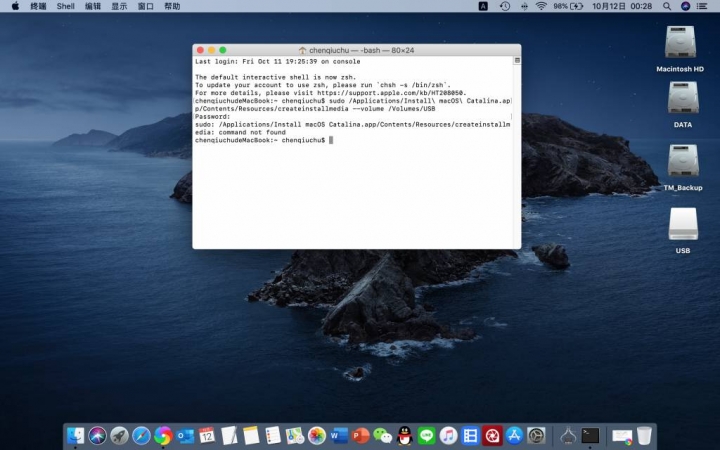This screenshot has height=450, width=720.
Task: Zoom the Terminal window with green button
Action: pos(223,50)
